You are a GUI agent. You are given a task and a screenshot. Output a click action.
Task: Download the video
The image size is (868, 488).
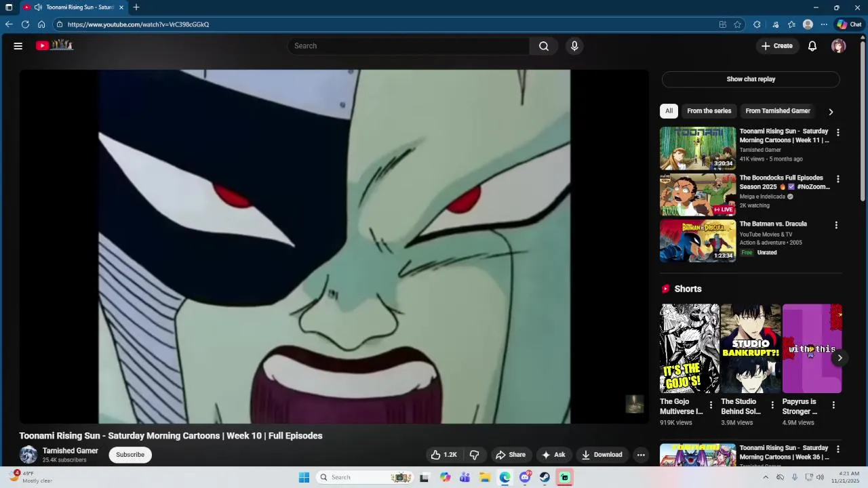[602, 455]
